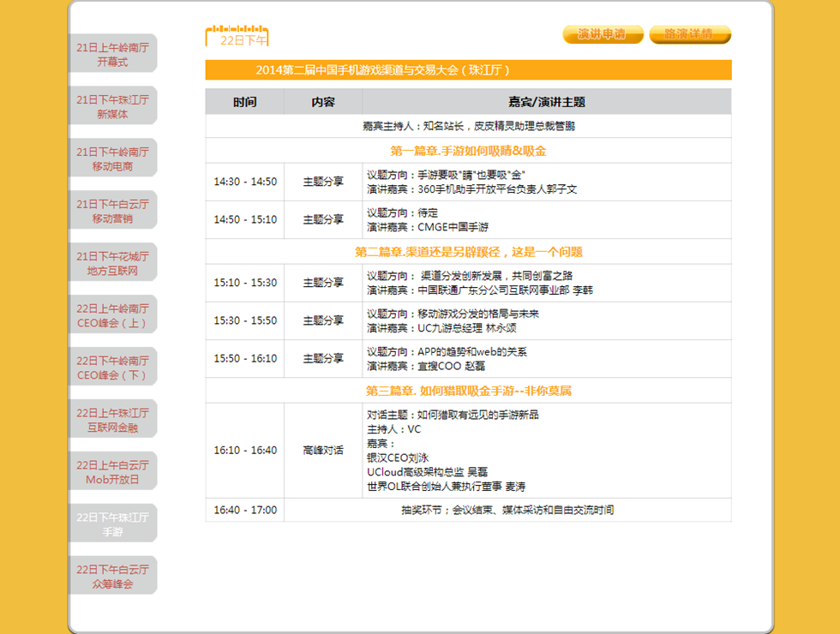
Task: Select 22日上午白云厅 Mob开放日 tab
Action: (x=113, y=471)
